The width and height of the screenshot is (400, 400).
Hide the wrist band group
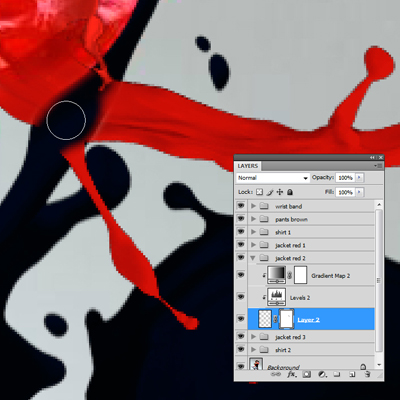241,206
